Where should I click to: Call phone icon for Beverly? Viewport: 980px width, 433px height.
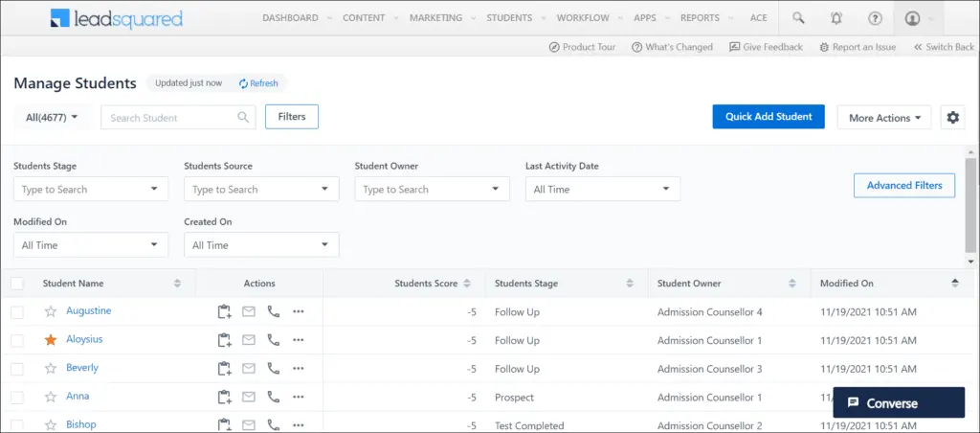(x=273, y=368)
